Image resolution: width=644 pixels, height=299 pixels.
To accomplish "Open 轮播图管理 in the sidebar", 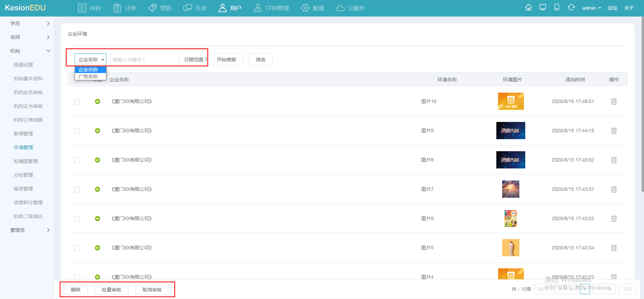I will pos(26,161).
